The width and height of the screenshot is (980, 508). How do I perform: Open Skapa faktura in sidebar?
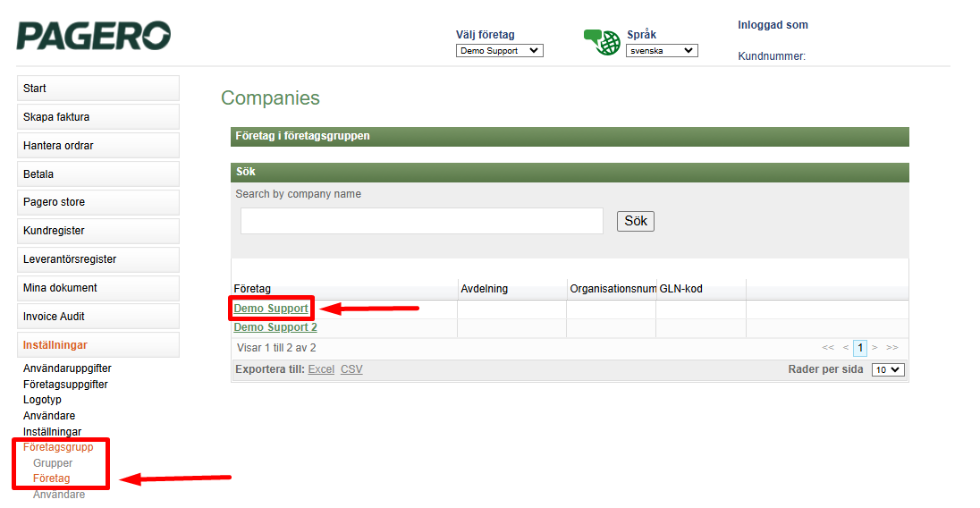click(98, 117)
